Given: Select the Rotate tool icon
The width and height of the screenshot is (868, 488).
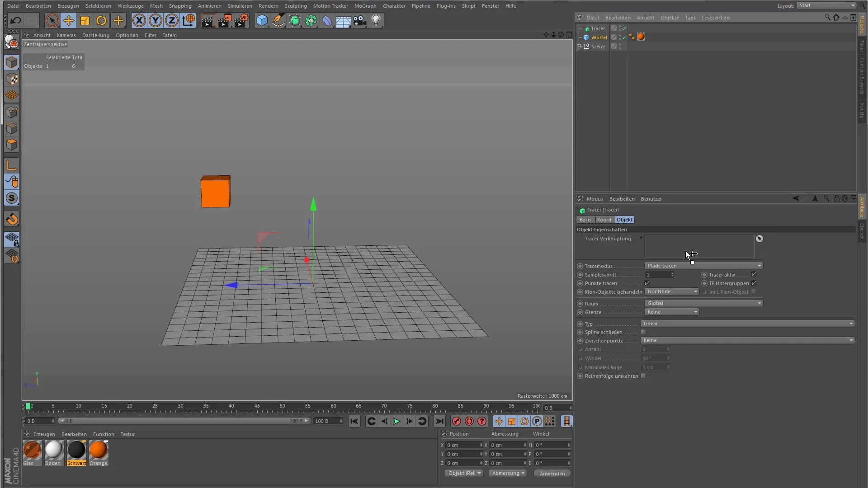Looking at the screenshot, I should (x=101, y=20).
